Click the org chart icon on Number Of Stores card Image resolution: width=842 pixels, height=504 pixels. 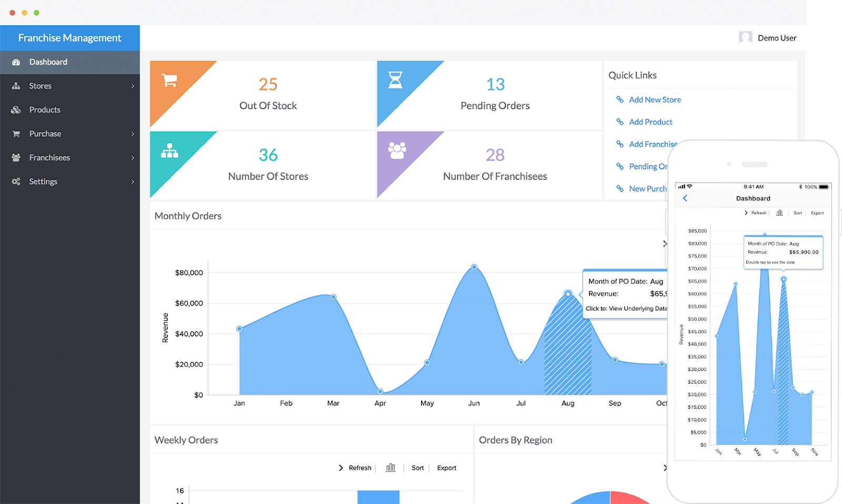(x=169, y=151)
